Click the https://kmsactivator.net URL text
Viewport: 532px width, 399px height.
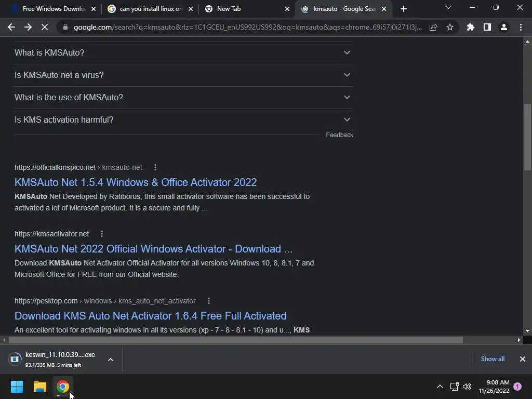pyautogui.click(x=51, y=234)
